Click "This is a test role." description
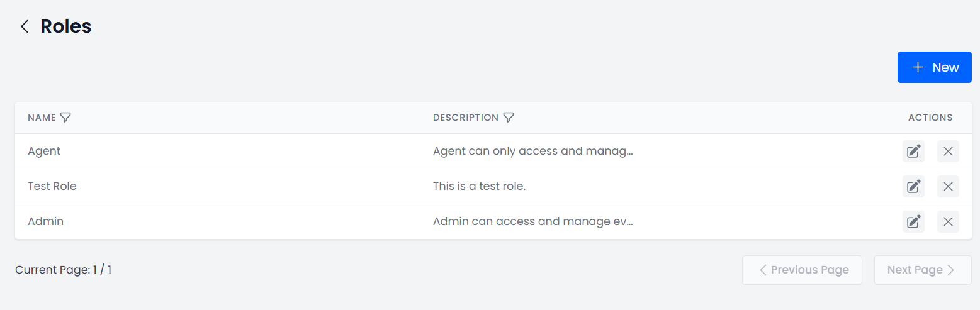The image size is (980, 310). pos(479,187)
